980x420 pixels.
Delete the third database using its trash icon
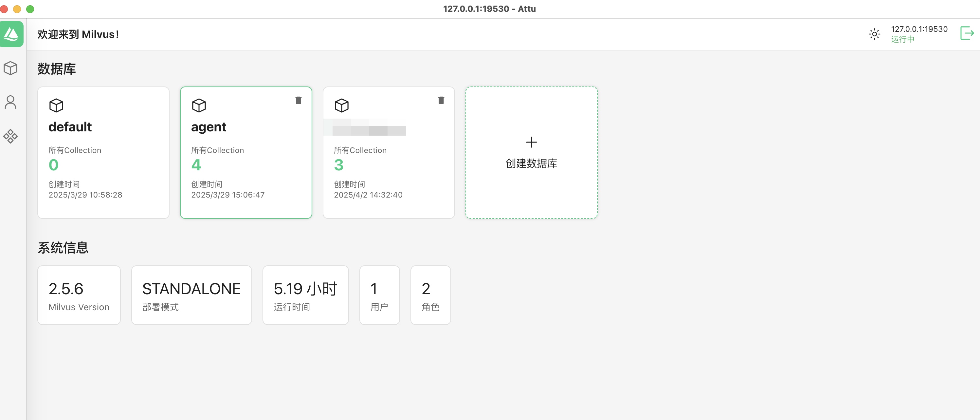pyautogui.click(x=441, y=100)
